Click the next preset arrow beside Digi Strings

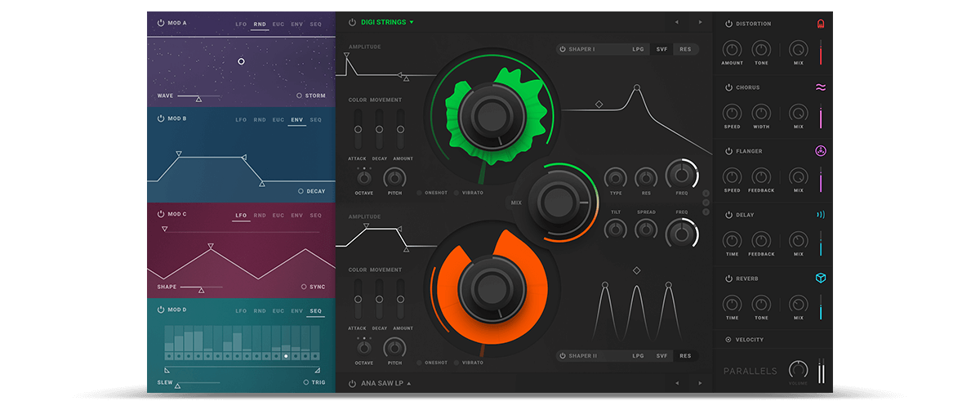[700, 22]
